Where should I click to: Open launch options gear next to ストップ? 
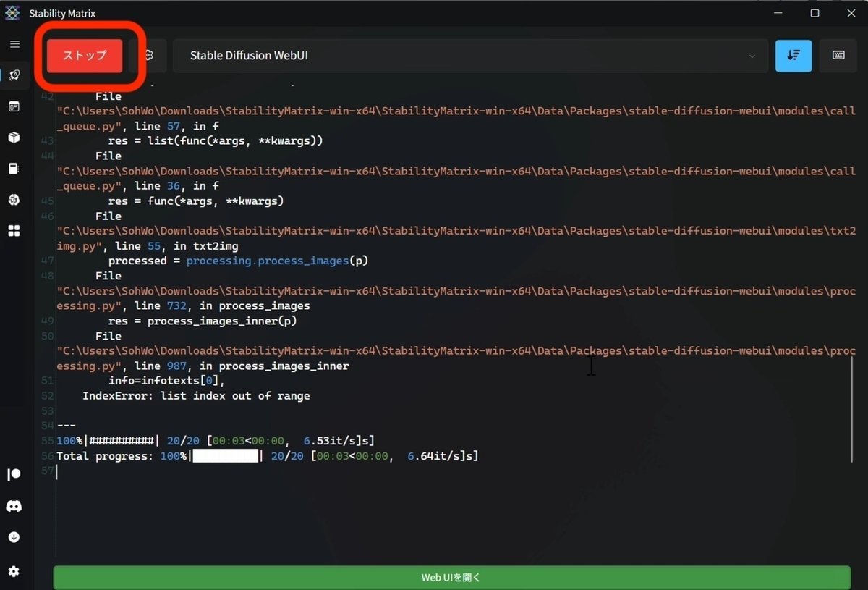pos(149,56)
